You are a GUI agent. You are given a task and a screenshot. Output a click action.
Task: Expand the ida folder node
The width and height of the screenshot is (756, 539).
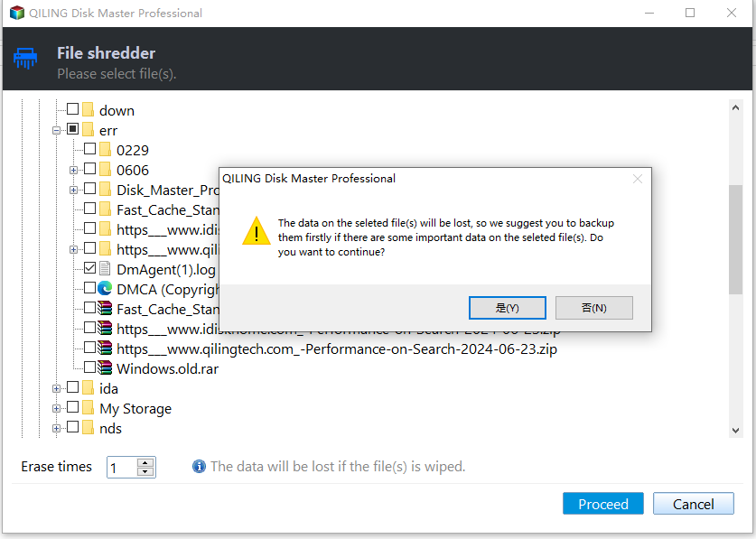coord(56,388)
